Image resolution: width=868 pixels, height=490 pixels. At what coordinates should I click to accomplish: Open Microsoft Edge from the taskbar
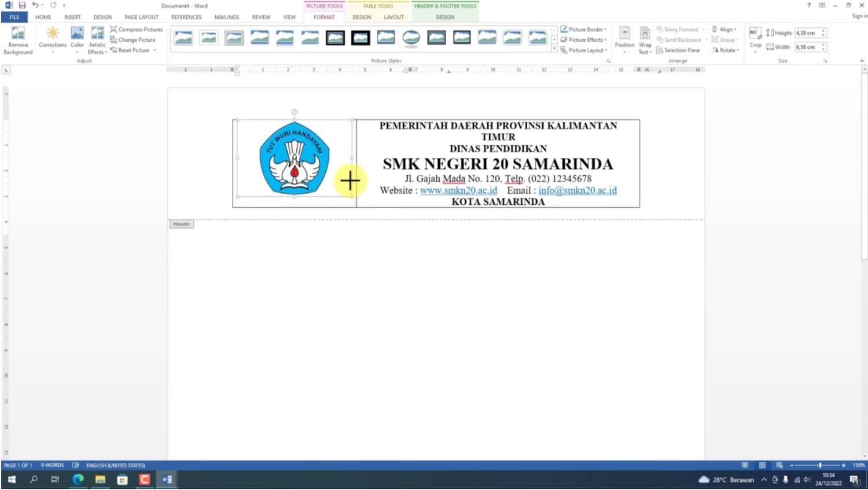[x=78, y=480]
